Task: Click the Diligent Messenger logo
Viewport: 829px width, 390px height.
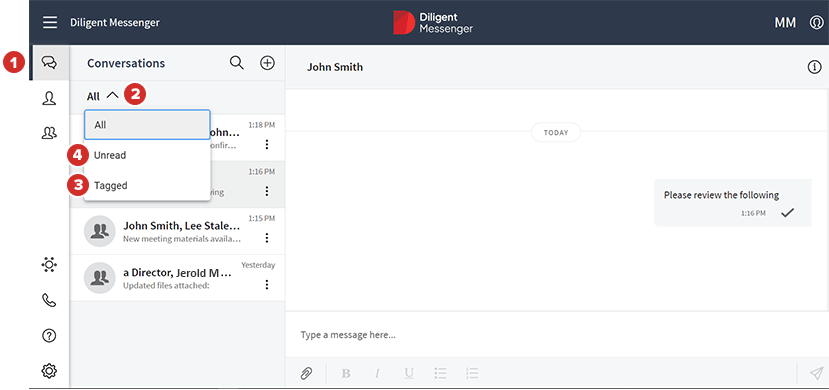Action: point(433,23)
